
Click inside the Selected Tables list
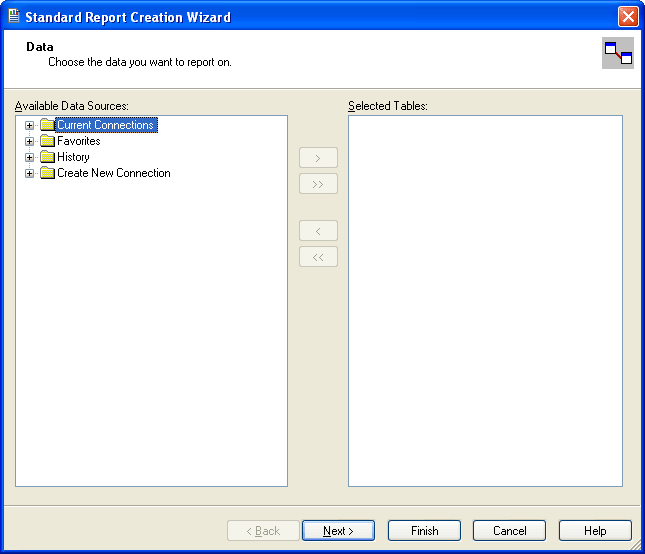[485, 300]
